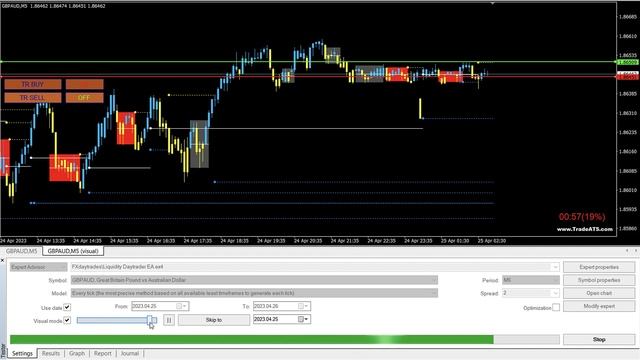Expand the Liquidity Daytrader EA file dropdown
The height and width of the screenshot is (360, 640).
tap(555, 267)
